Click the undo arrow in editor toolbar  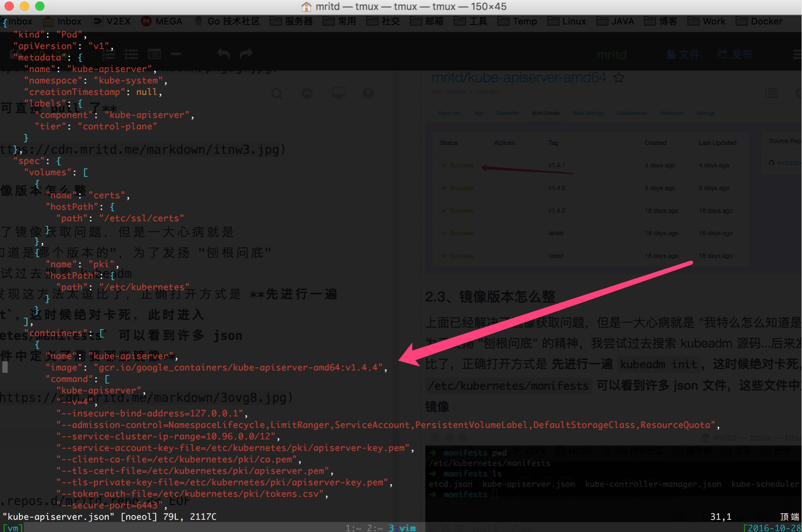click(223, 54)
